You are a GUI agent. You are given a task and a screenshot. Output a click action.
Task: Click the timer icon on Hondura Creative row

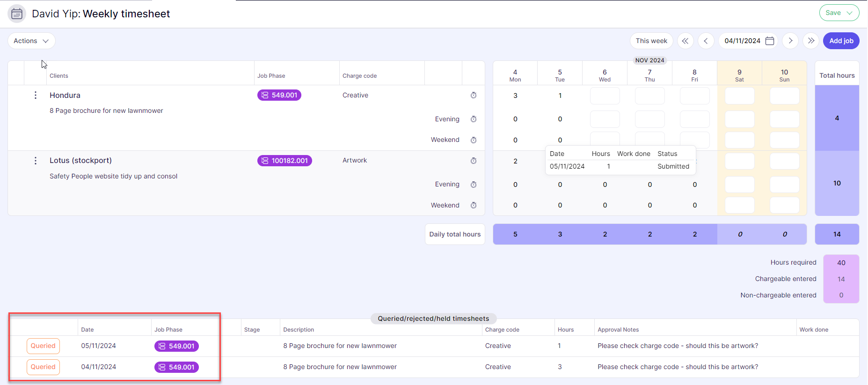474,95
